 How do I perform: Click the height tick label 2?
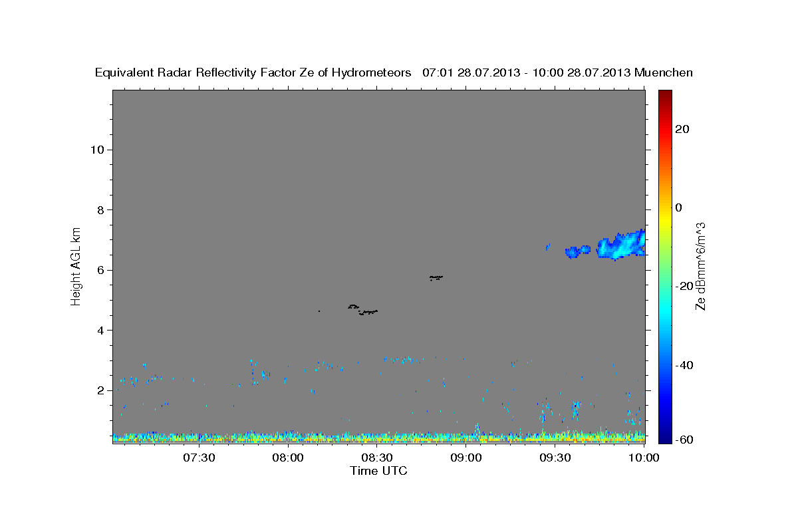coord(101,390)
